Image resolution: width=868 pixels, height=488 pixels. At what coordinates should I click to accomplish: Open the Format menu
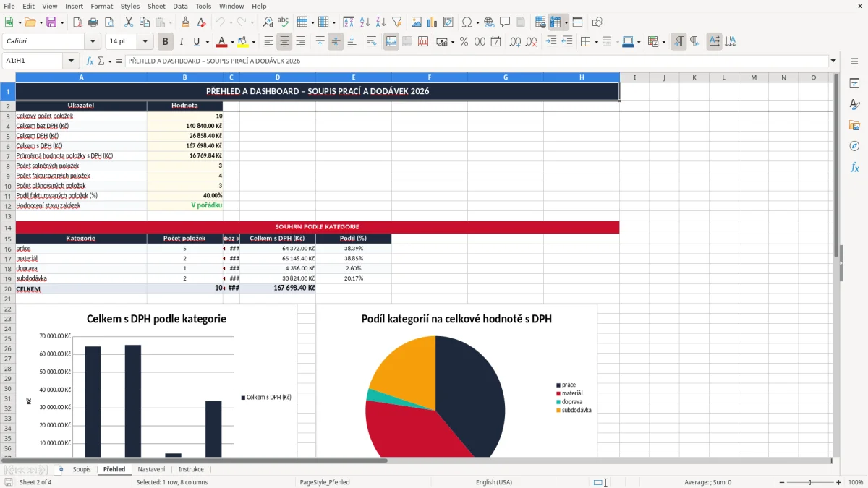[101, 6]
